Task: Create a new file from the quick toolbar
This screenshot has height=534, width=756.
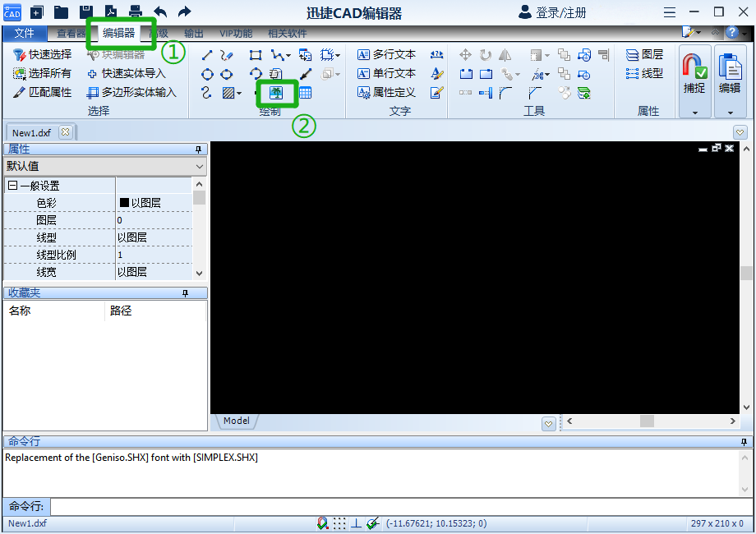Action: 37,12
